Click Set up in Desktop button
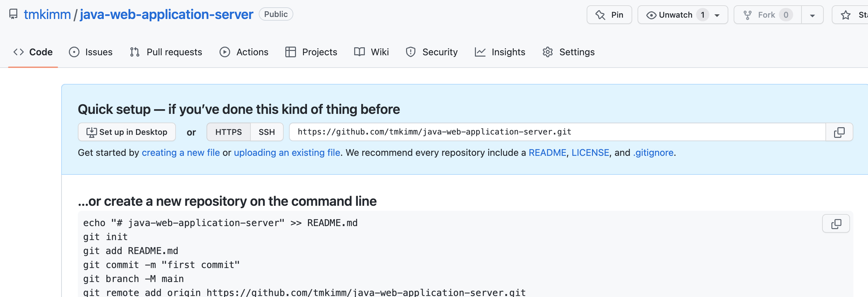Screen dimensions: 868x297 pos(127,132)
